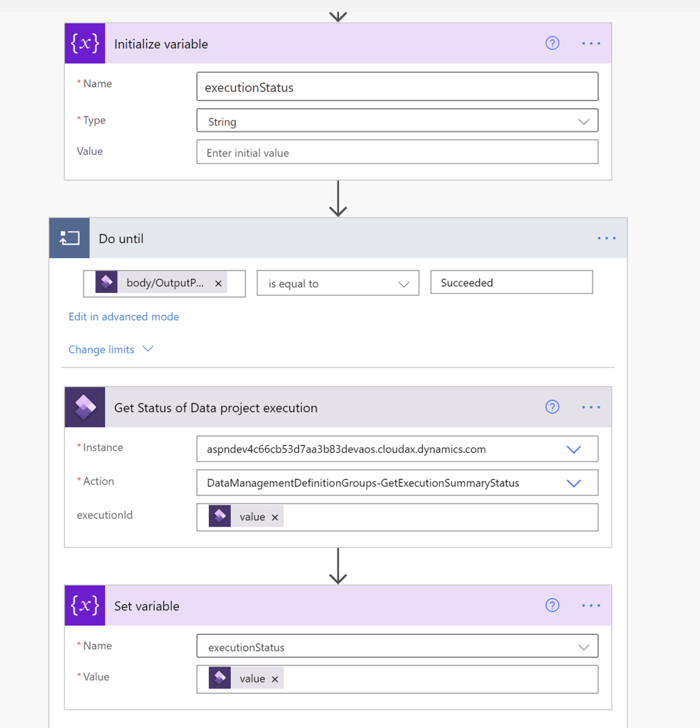Click the Enter initial value field

click(x=397, y=153)
